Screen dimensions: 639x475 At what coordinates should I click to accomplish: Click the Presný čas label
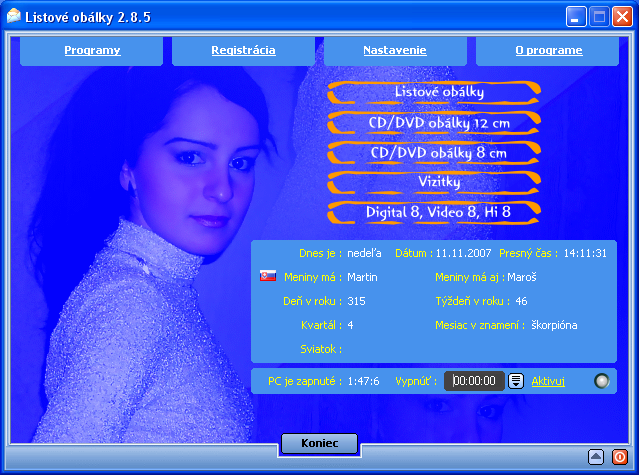click(x=528, y=253)
